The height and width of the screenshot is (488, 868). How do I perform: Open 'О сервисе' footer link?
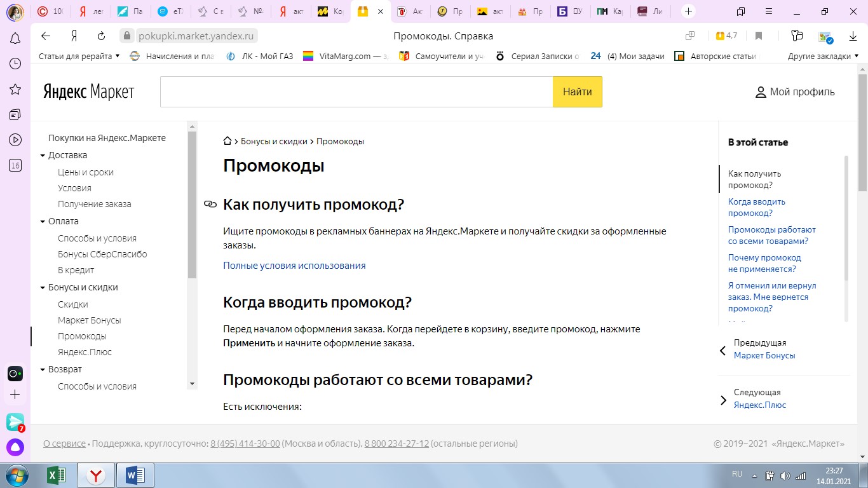click(x=64, y=444)
